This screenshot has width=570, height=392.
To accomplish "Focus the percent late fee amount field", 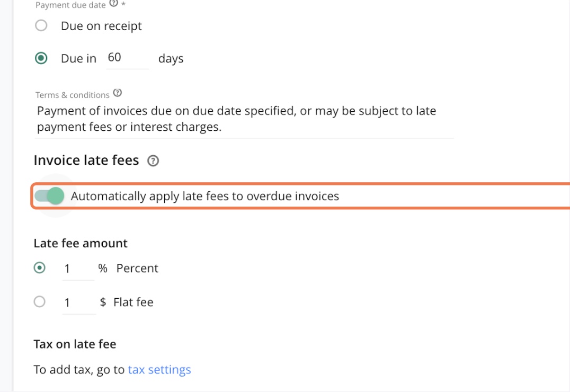I will [77, 269].
